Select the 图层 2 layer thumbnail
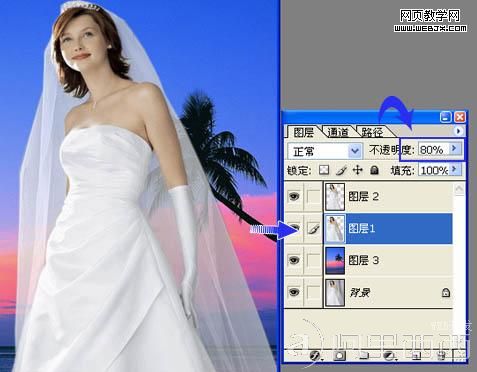 [335, 197]
